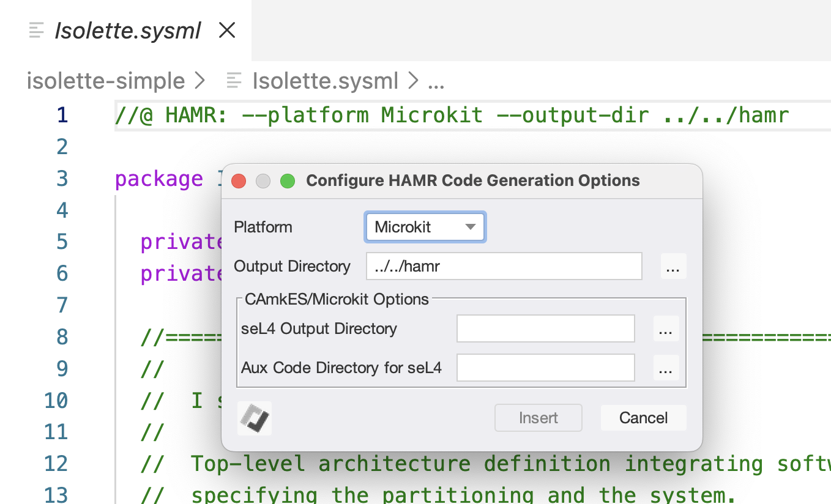Viewport: 831px width, 504px height.
Task: Click line number 1 in the gutter
Action: [x=64, y=114]
